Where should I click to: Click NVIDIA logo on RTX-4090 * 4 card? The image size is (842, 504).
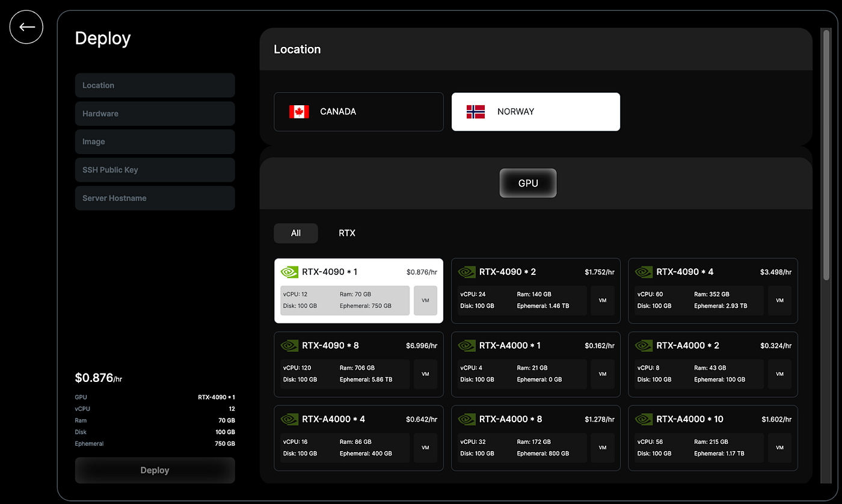(x=644, y=272)
